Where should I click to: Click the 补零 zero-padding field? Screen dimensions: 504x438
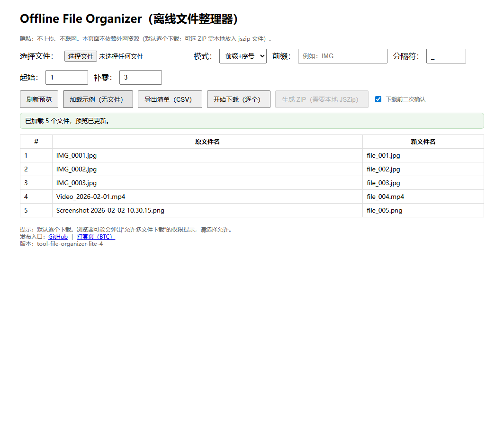pos(140,77)
